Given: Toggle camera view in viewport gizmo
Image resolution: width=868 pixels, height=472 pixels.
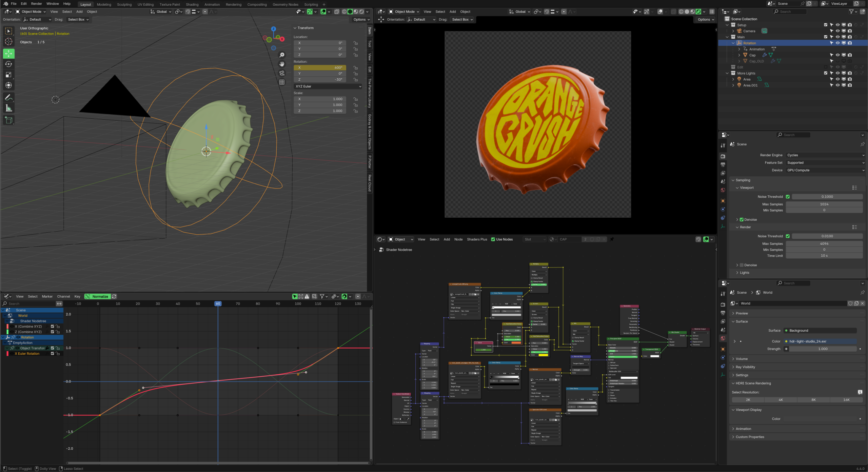Looking at the screenshot, I should coord(282,73).
